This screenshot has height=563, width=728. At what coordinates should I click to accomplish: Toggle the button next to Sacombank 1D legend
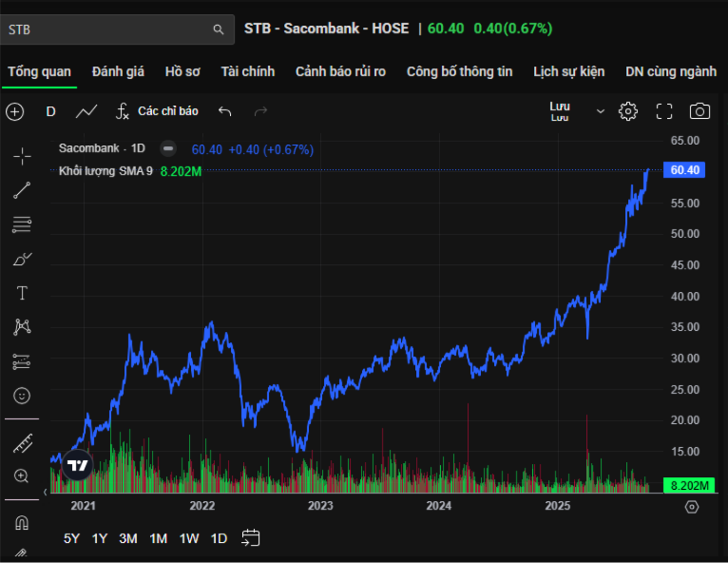(168, 148)
